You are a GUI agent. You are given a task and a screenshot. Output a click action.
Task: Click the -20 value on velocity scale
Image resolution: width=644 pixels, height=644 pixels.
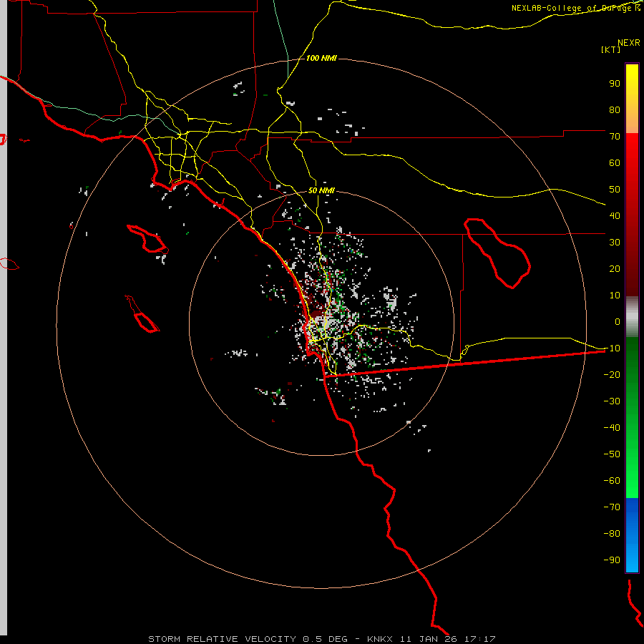(x=612, y=375)
